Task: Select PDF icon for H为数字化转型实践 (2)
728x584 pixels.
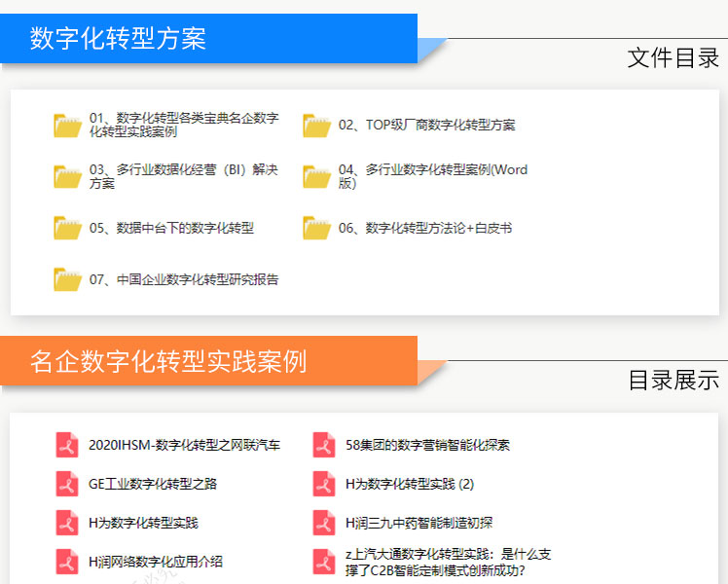Action: (324, 484)
